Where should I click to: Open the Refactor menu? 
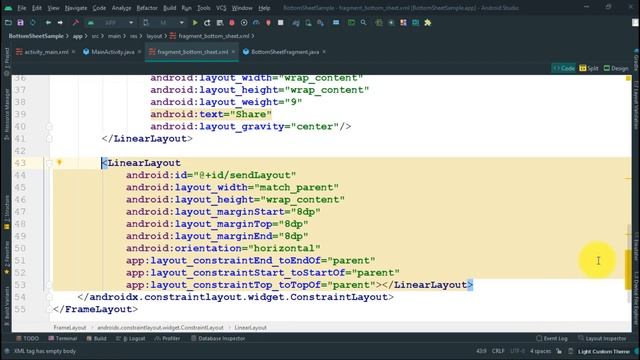pyautogui.click(x=147, y=8)
